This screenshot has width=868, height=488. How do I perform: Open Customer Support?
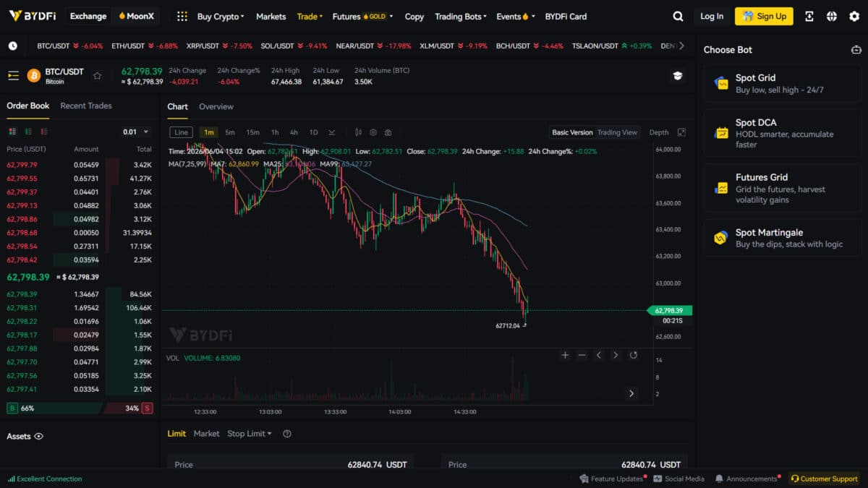[824, 479]
